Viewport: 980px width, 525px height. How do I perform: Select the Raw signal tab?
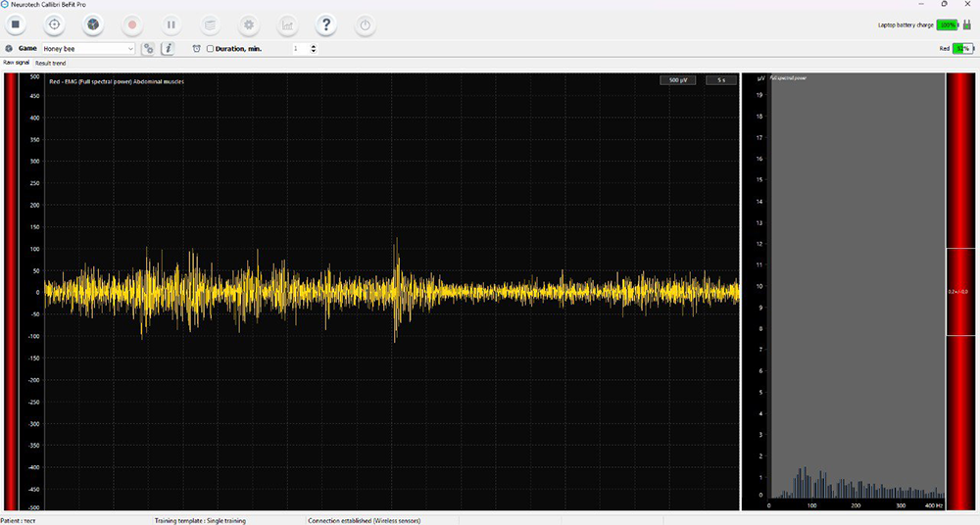click(16, 63)
